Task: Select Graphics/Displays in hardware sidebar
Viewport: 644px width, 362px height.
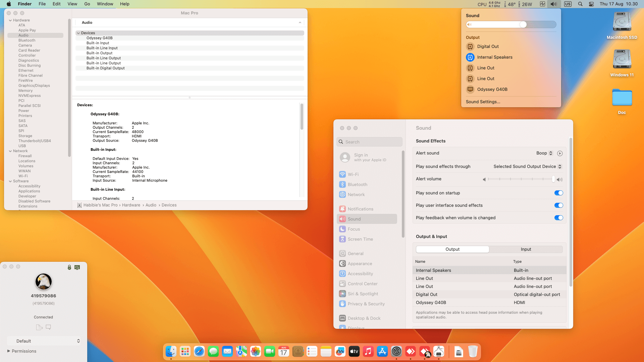Action: click(34, 86)
